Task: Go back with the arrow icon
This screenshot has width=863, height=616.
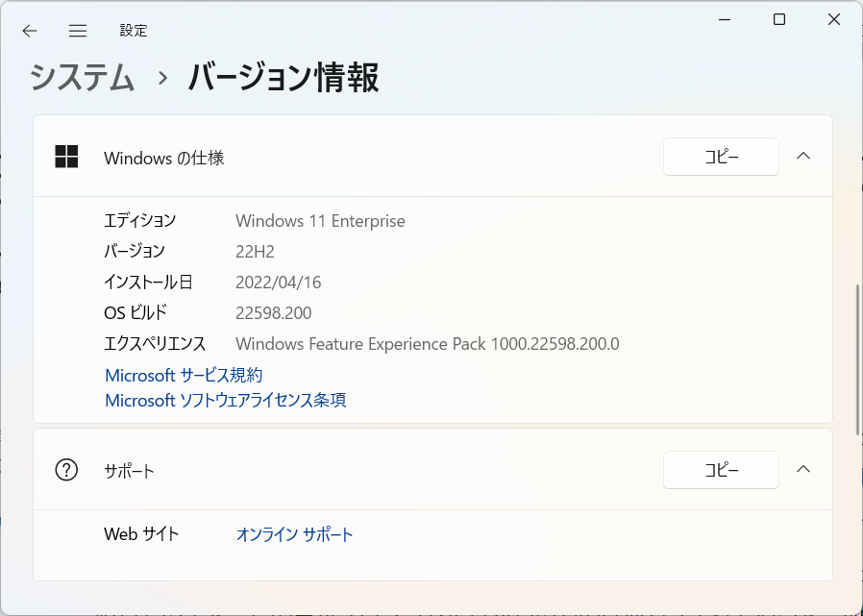Action: 30,31
